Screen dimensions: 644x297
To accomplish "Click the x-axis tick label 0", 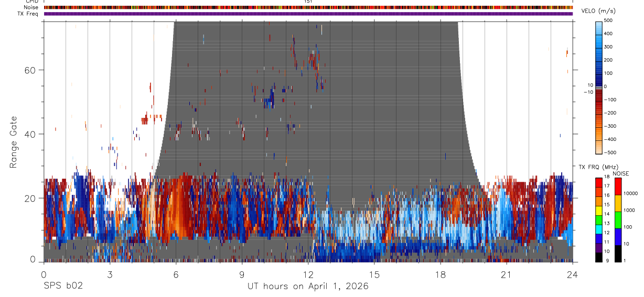I will 44,274.
